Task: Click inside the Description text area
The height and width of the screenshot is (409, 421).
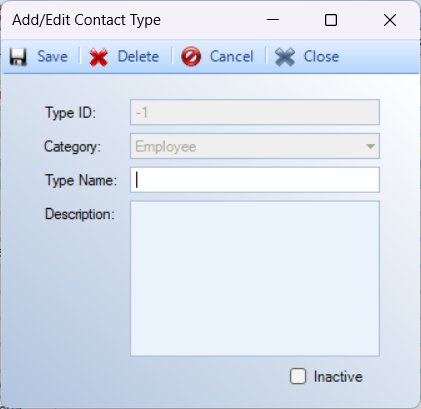Action: pyautogui.click(x=255, y=278)
